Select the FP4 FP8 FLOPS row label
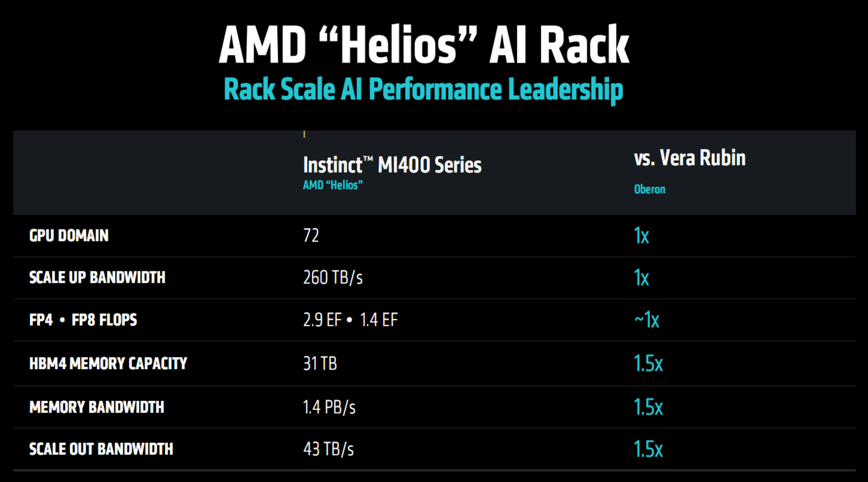This screenshot has height=482, width=868. coord(83,320)
